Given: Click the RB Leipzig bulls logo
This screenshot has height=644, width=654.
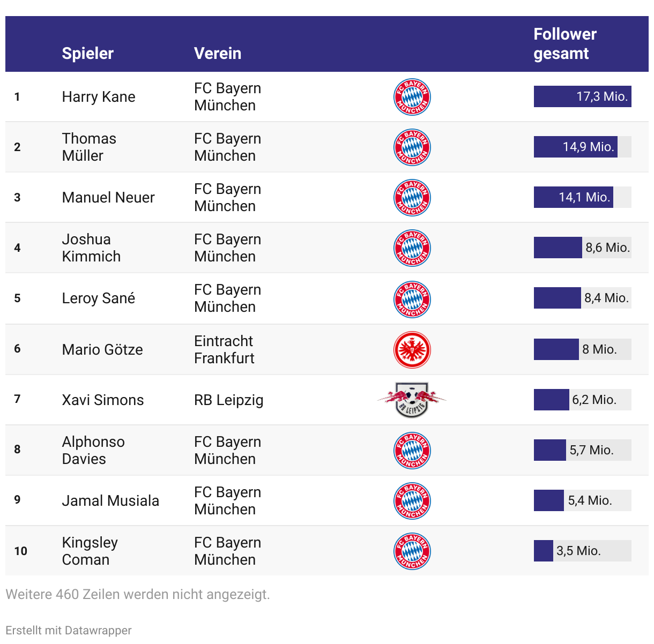Looking at the screenshot, I should (x=412, y=400).
